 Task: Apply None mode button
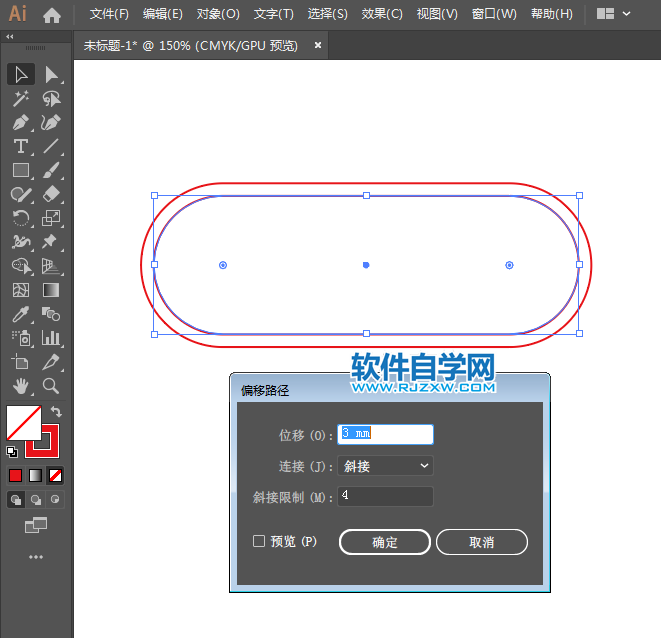click(55, 476)
